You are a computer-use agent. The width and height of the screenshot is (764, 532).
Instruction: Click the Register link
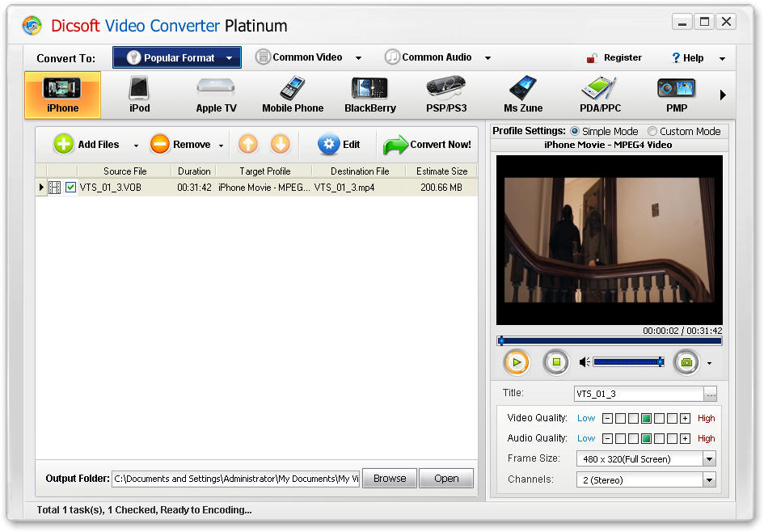[623, 57]
